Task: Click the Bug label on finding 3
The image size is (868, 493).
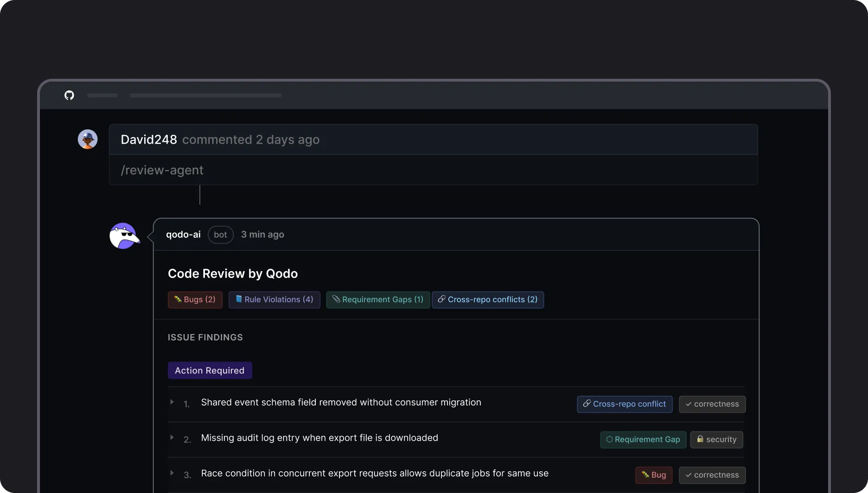Action: point(654,475)
